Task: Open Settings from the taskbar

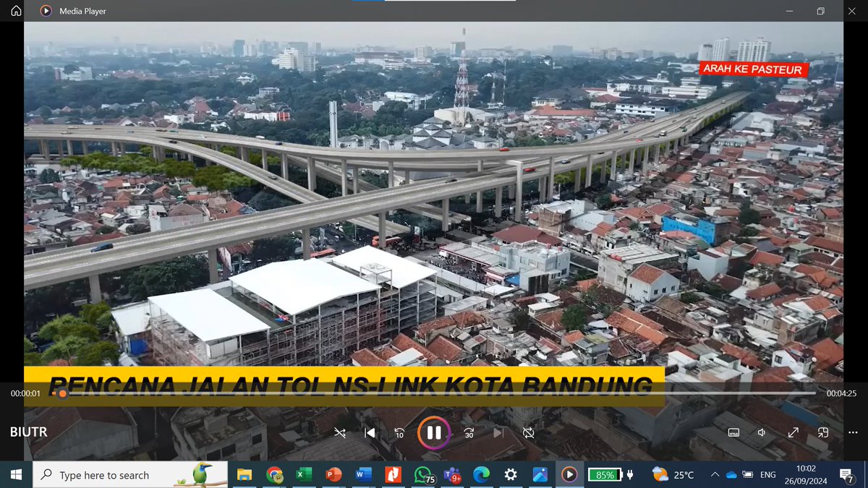Action: pos(511,475)
